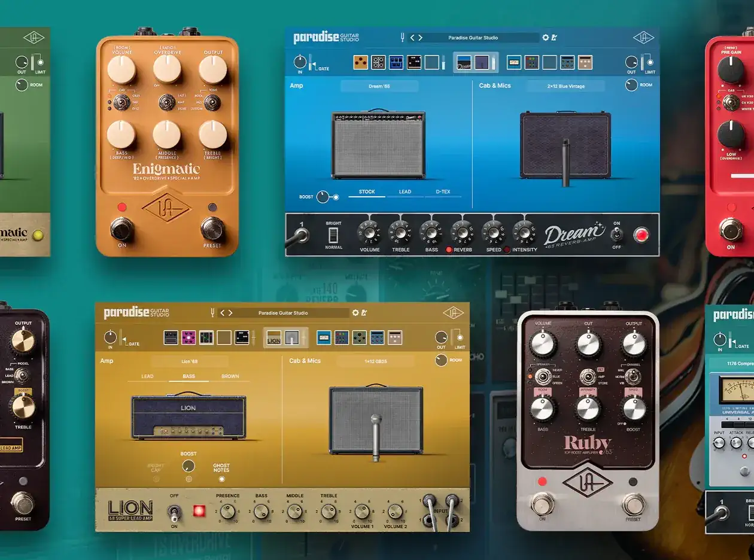Select the empty fourth pedal slot in Lion '68 window
754x560 pixels.
[224, 337]
